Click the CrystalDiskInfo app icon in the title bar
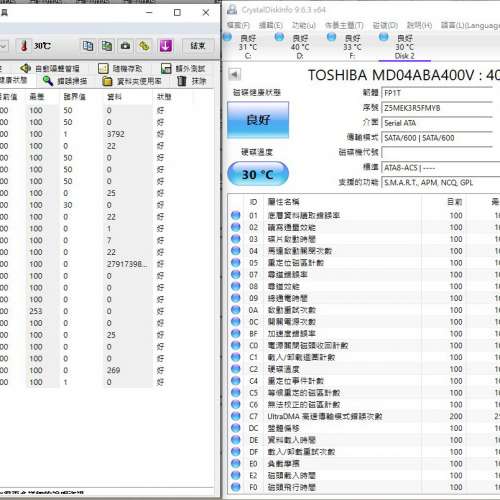Screen dimensions: 500x500 click(232, 10)
